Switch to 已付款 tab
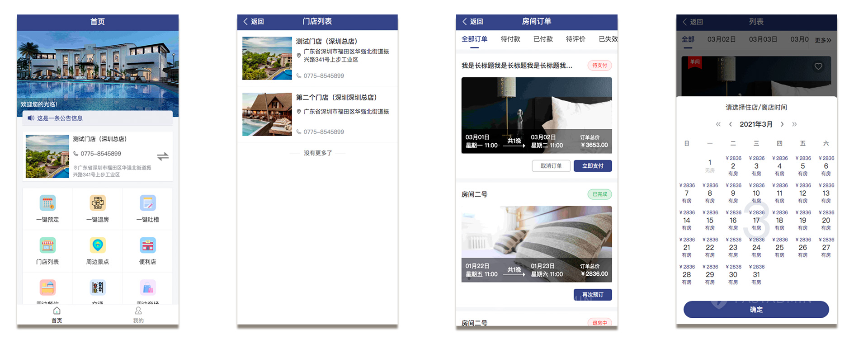 coord(543,39)
